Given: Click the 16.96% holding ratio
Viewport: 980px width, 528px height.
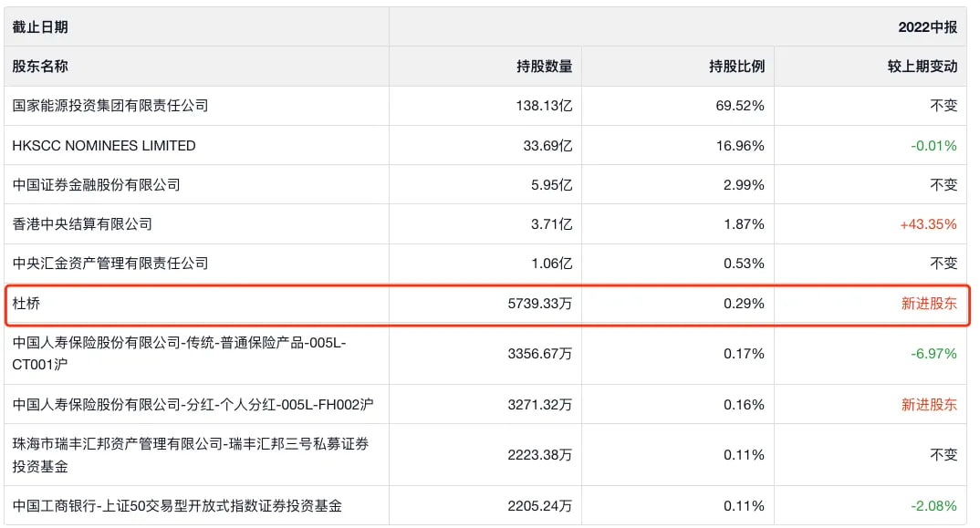Looking at the screenshot, I should 740,146.
